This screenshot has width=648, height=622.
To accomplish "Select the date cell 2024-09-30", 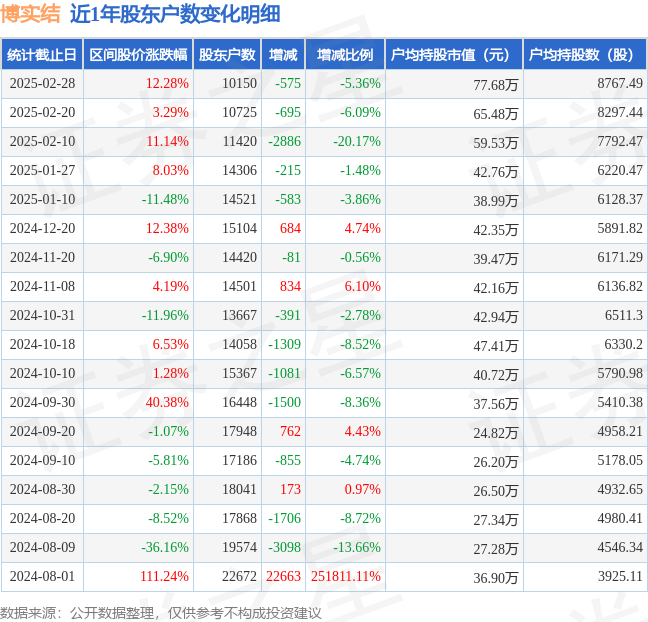I will [x=43, y=402].
